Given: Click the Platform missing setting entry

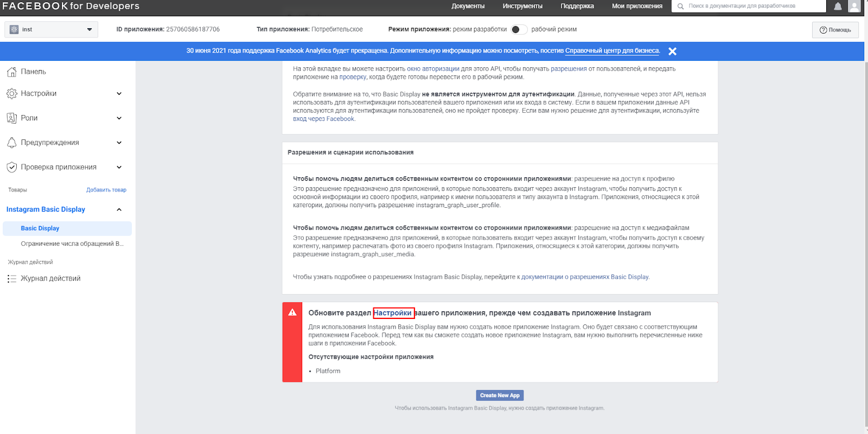Looking at the screenshot, I should (x=328, y=371).
